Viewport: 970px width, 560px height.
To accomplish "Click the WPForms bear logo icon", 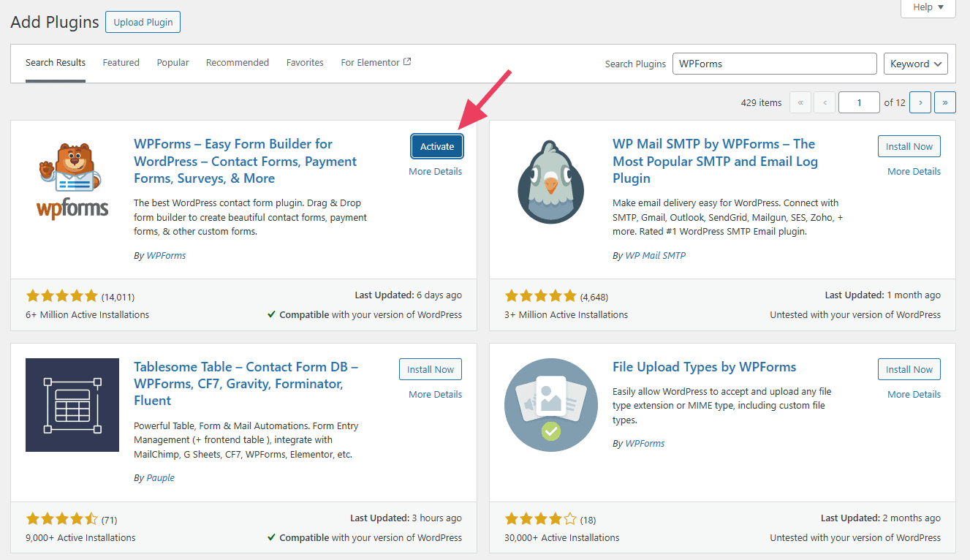I will (x=72, y=181).
